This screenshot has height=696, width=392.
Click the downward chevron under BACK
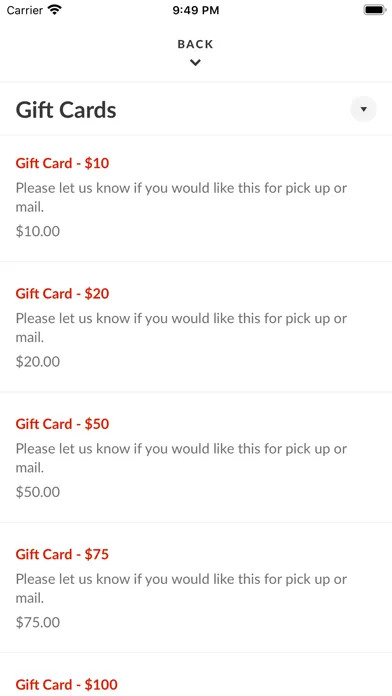pyautogui.click(x=195, y=63)
